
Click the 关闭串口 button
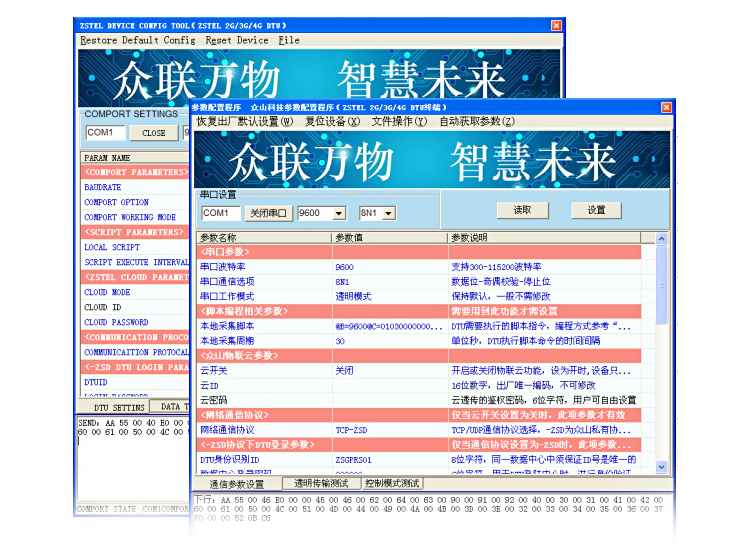point(268,213)
